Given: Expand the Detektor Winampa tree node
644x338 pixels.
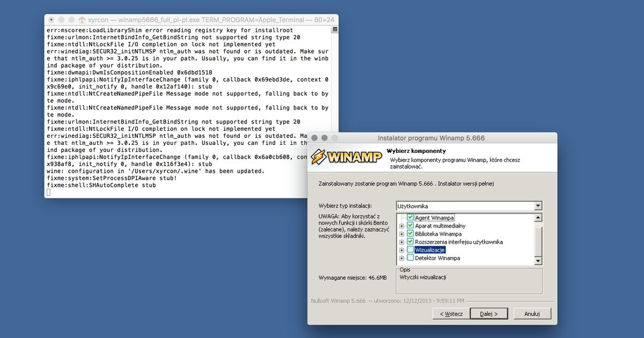Looking at the screenshot, I should pyautogui.click(x=402, y=258).
